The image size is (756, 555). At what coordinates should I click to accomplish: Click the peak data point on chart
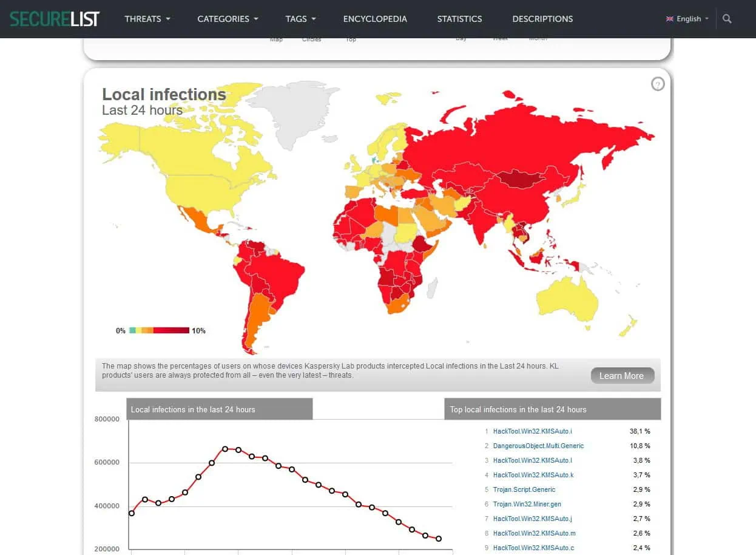[x=225, y=449]
